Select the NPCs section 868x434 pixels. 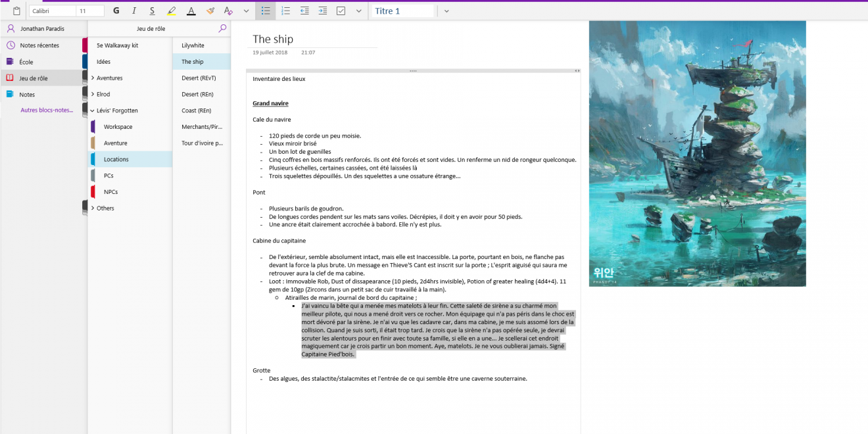(110, 192)
